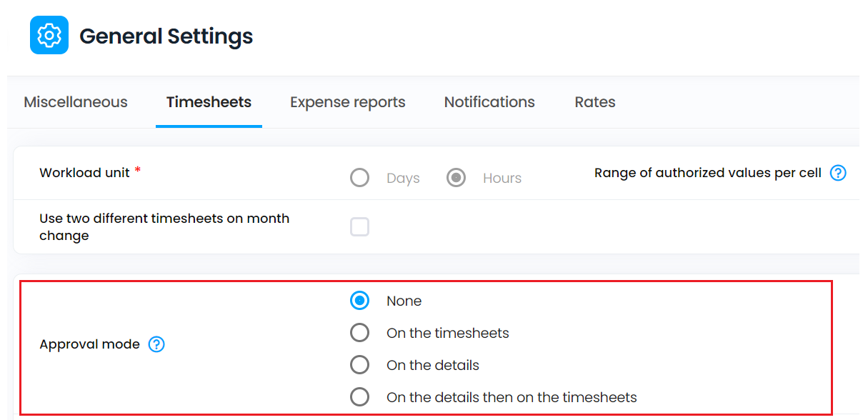The height and width of the screenshot is (420, 868).
Task: Click Use two different timesheets label text
Action: (164, 227)
